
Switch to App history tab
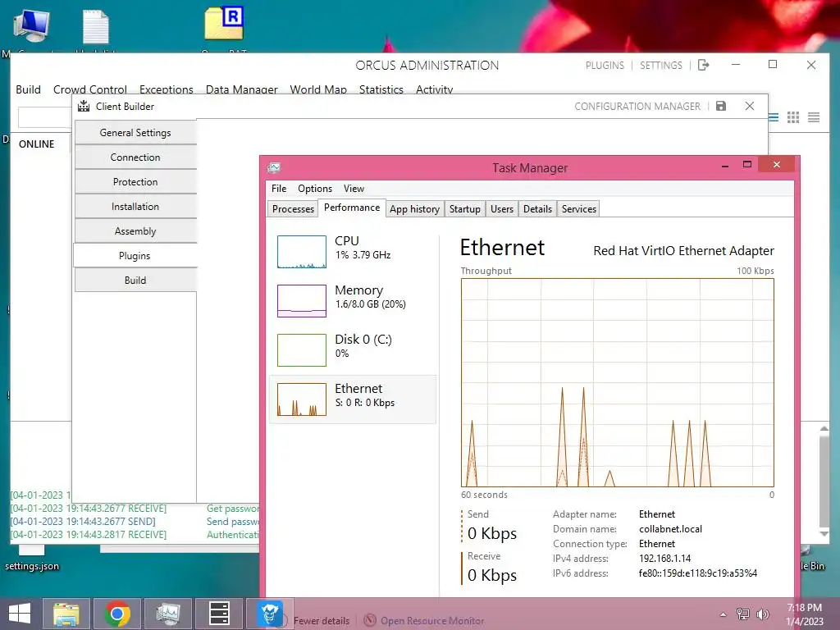[414, 209]
